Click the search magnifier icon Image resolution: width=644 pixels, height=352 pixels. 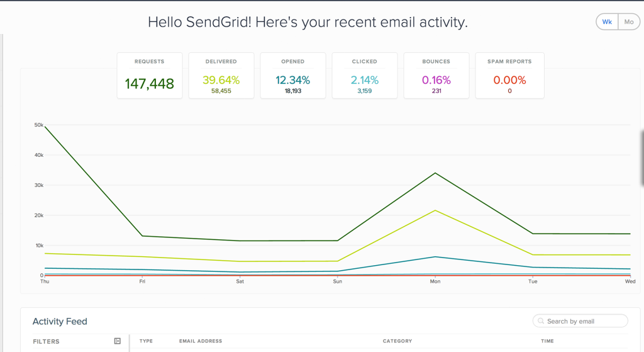click(x=541, y=321)
